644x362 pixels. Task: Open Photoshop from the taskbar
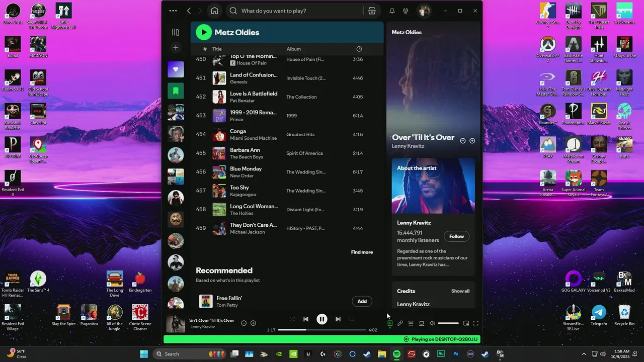coord(456,354)
